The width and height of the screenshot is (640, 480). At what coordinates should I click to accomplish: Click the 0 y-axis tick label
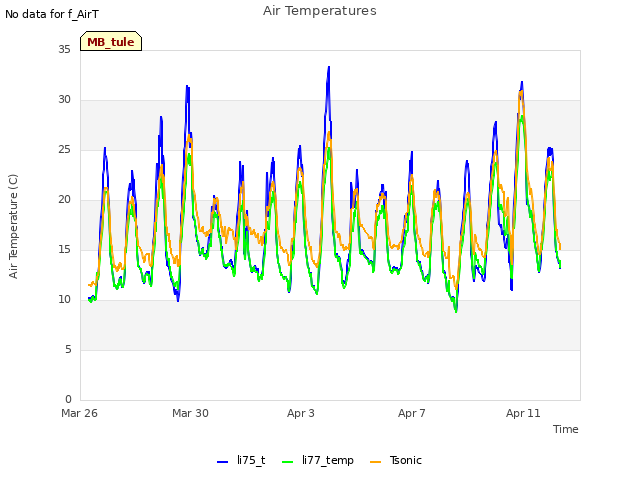(x=68, y=399)
